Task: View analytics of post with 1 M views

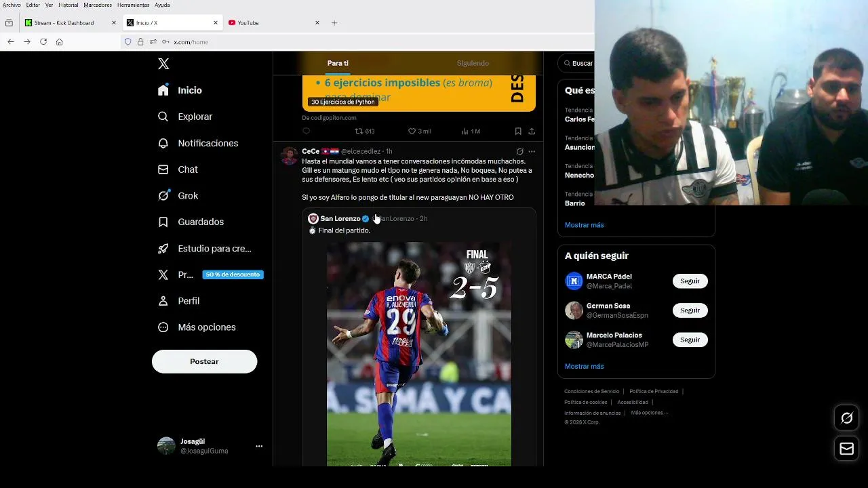Action: click(471, 131)
